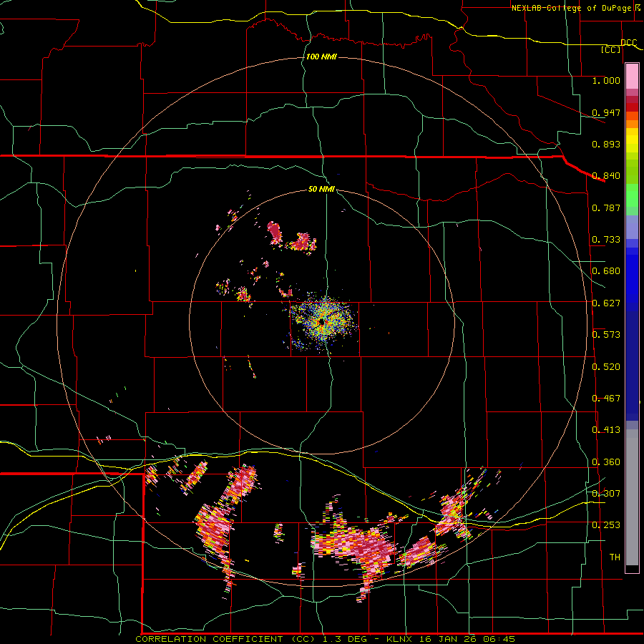Click the 0.787 scale value
Image resolution: width=644 pixels, height=644 pixels.
click(606, 208)
